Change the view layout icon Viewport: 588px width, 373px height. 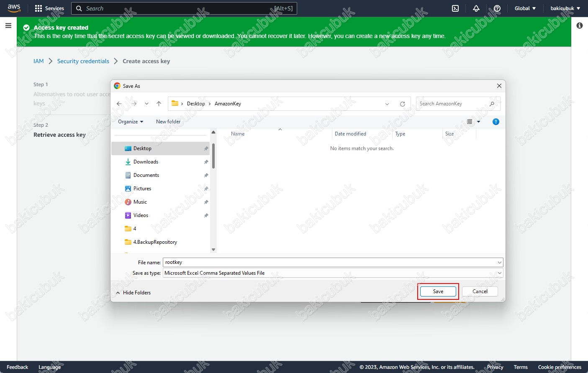[x=470, y=122]
